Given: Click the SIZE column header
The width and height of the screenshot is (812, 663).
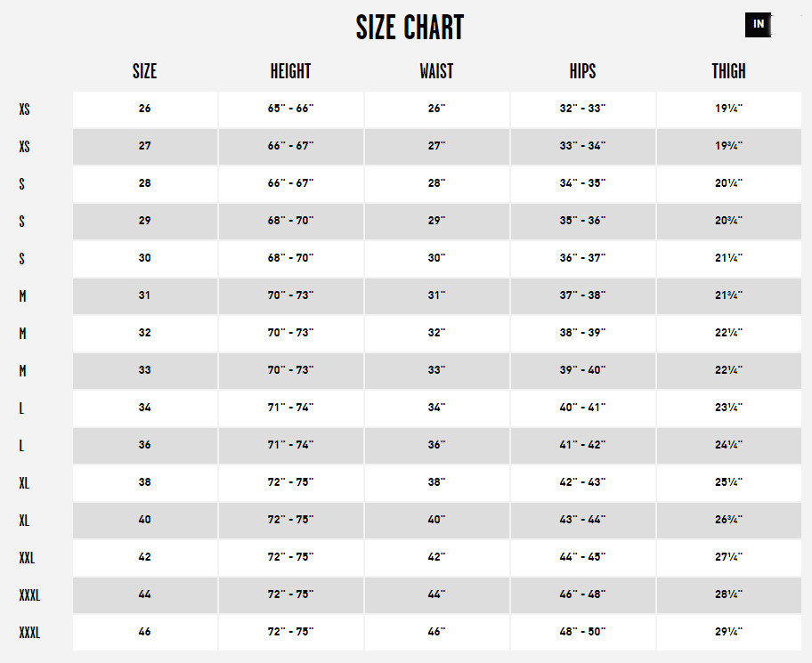Looking at the screenshot, I should [x=144, y=71].
